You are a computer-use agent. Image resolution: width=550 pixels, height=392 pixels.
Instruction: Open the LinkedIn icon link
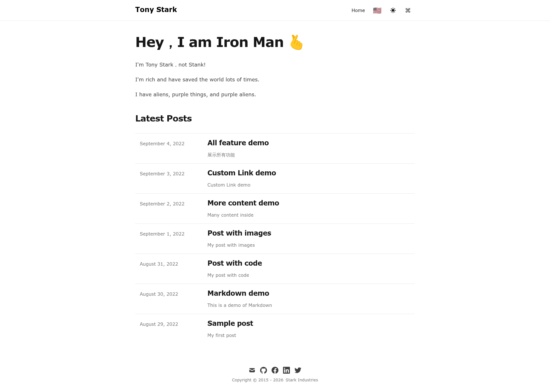coord(286,370)
